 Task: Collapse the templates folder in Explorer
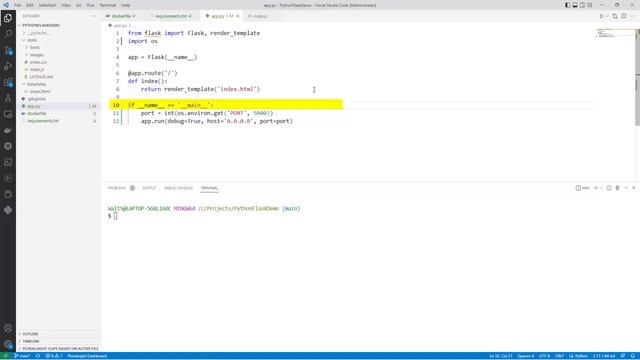click(x=35, y=84)
